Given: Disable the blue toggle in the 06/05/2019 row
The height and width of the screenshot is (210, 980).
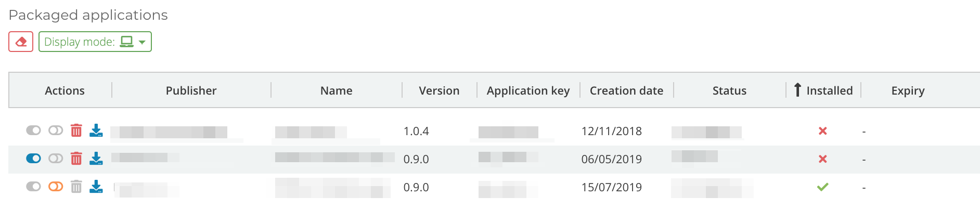Looking at the screenshot, I should 33,158.
